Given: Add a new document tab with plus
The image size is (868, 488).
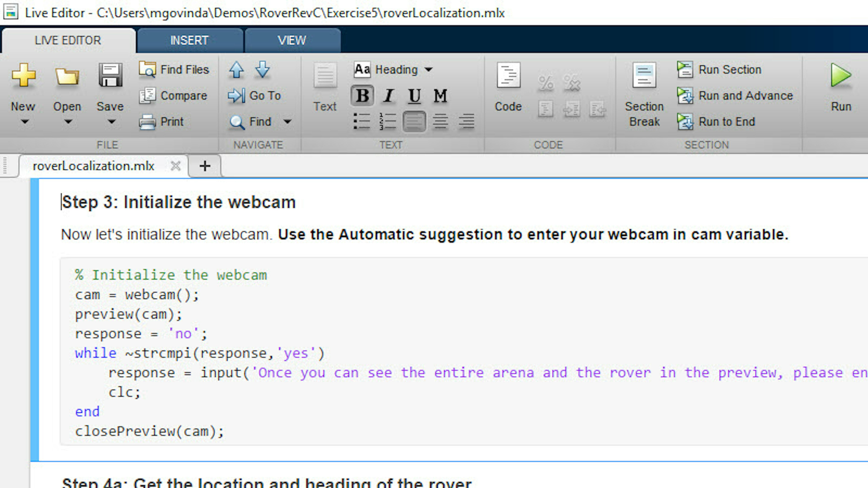Looking at the screenshot, I should click(205, 166).
